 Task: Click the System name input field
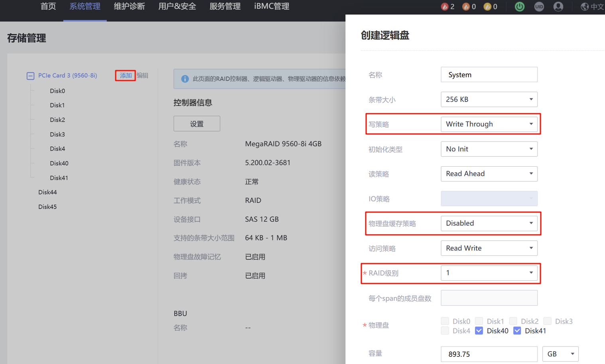click(489, 75)
